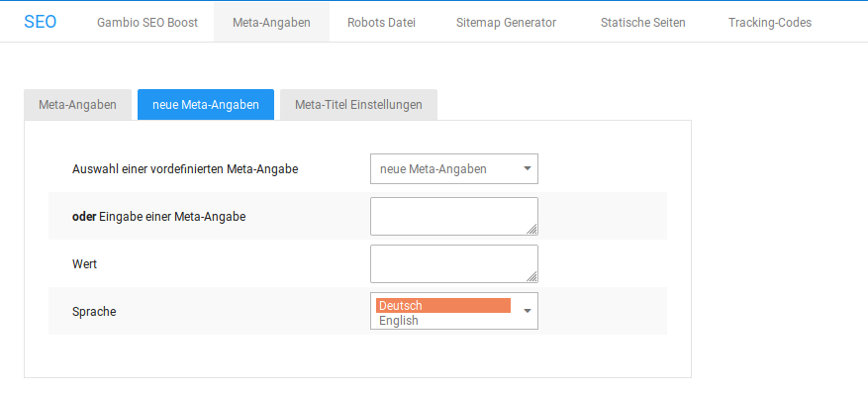This screenshot has width=868, height=399.
Task: Open the Robots Datei tab
Action: [381, 23]
